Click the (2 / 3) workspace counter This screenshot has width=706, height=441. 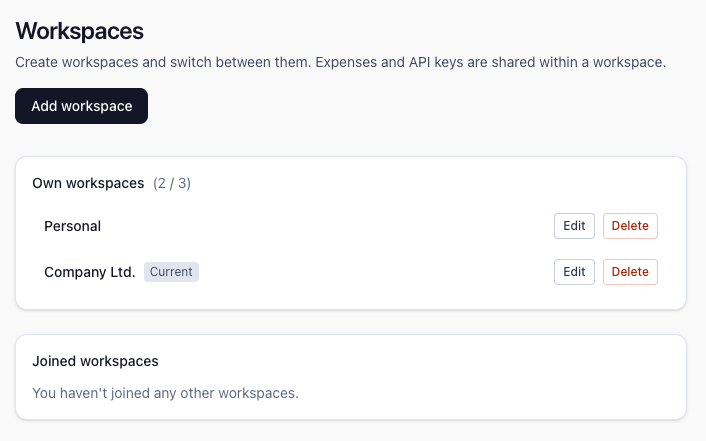click(172, 183)
